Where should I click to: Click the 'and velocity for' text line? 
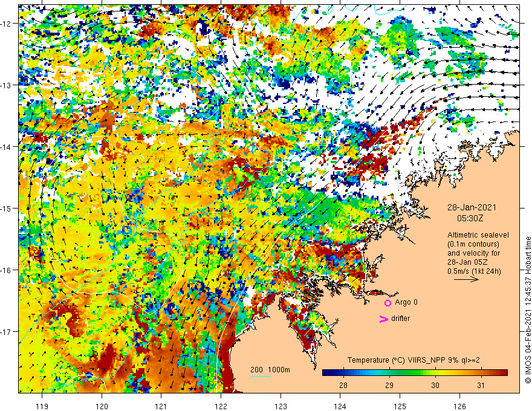(473, 253)
